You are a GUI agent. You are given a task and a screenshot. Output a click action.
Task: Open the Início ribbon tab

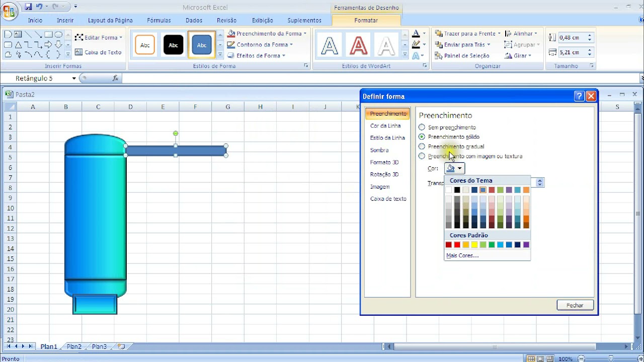coord(35,21)
